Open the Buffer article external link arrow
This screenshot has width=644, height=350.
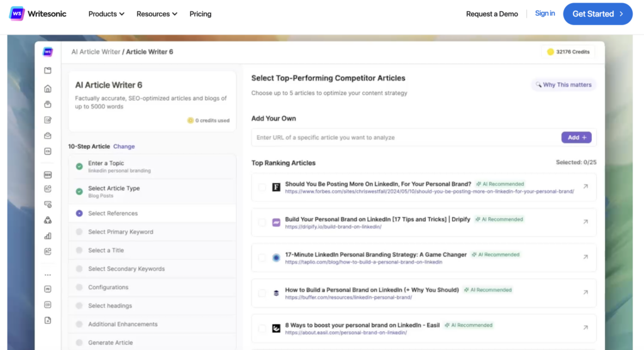pyautogui.click(x=586, y=293)
